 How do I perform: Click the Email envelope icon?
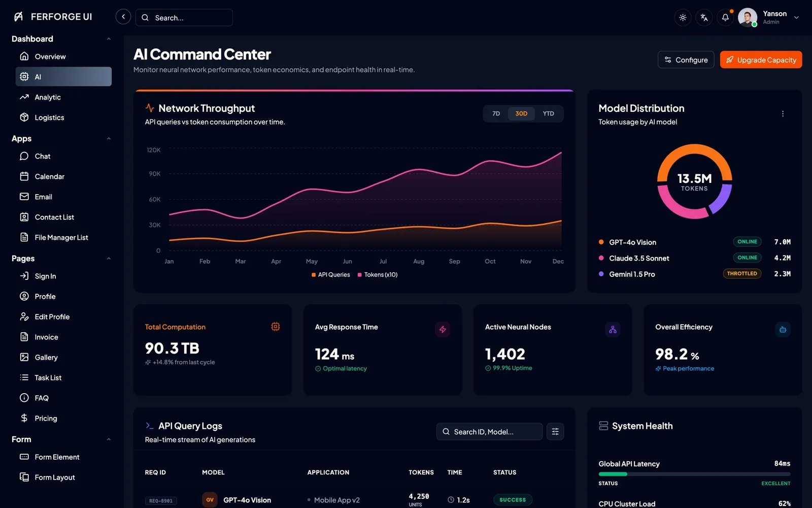point(24,197)
